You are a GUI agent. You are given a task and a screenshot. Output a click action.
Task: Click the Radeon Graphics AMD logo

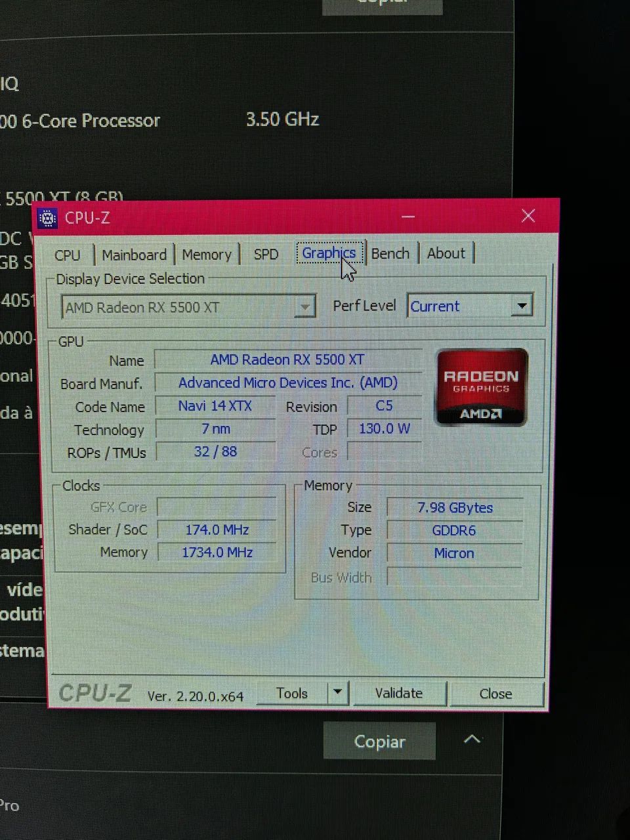[482, 387]
